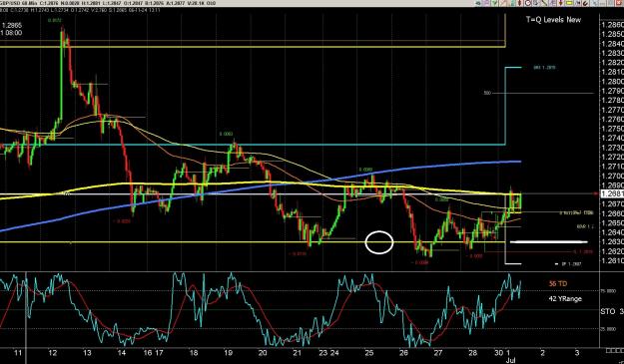Click the 1.2865 value at top left

coord(12,26)
